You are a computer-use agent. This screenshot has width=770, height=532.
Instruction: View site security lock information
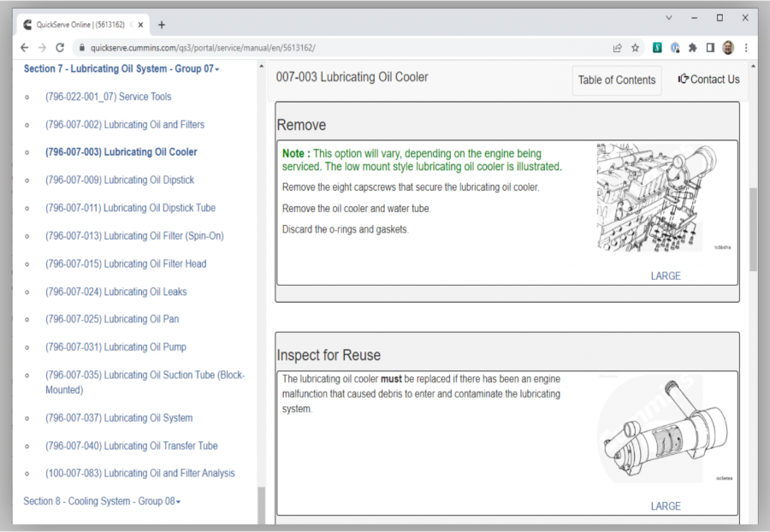[81, 48]
